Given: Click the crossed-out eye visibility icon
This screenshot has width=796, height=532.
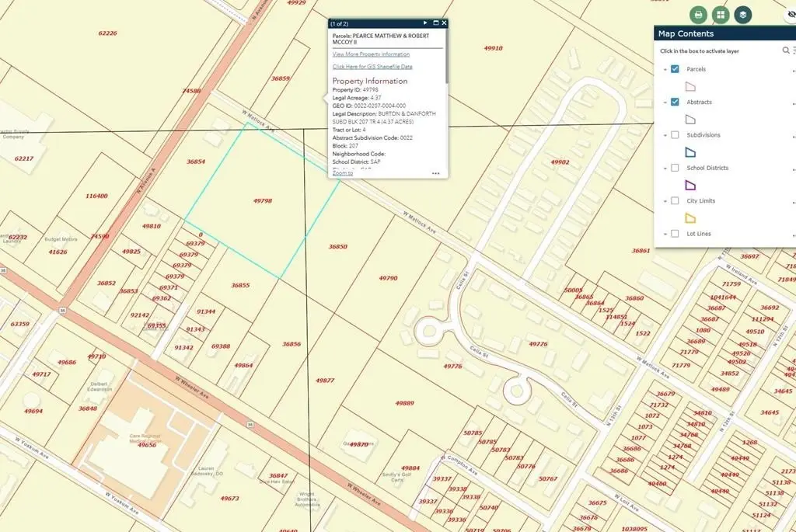Looking at the screenshot, I should pyautogui.click(x=791, y=14).
